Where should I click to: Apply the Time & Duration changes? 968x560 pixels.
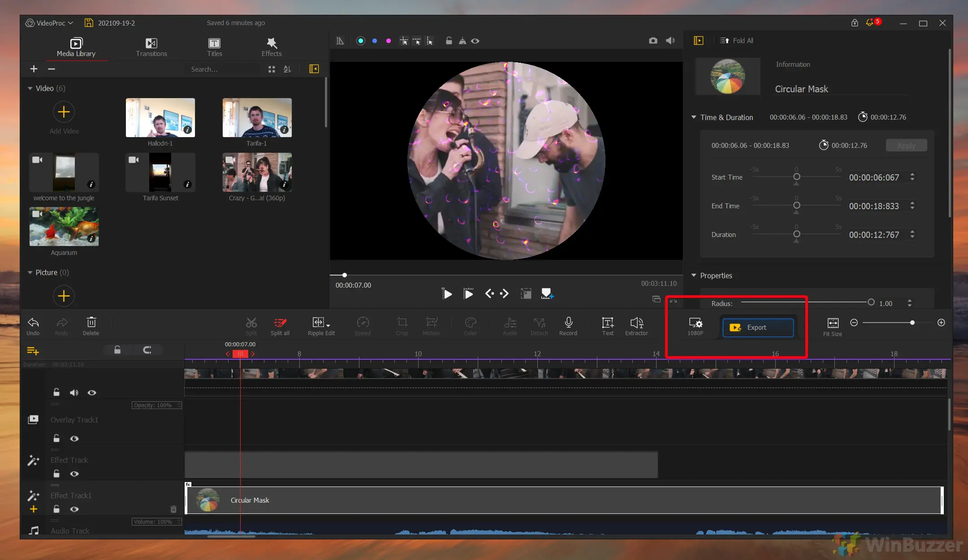tap(906, 145)
